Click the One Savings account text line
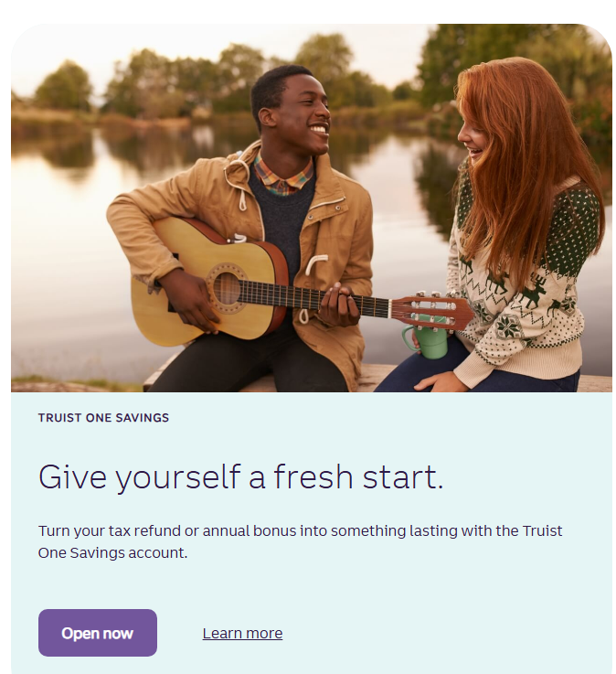 pos(112,552)
